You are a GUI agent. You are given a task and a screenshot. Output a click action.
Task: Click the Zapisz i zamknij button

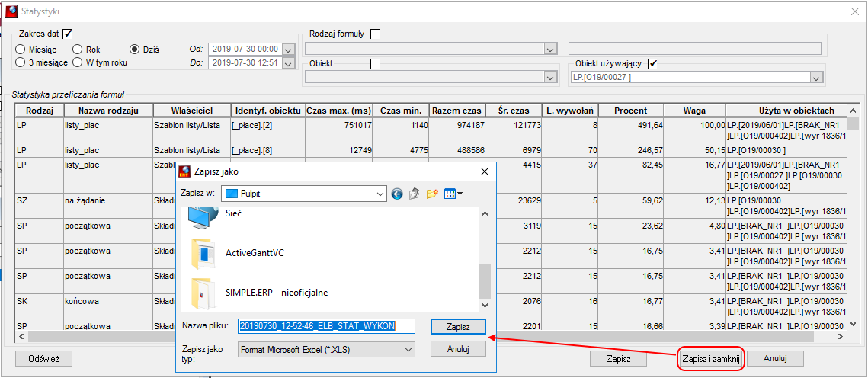click(711, 358)
